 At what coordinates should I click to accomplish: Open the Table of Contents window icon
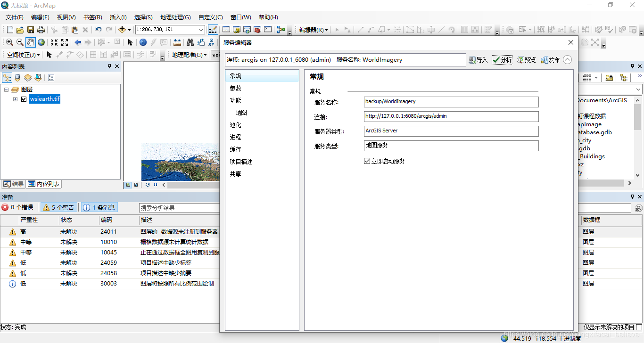pos(226,30)
